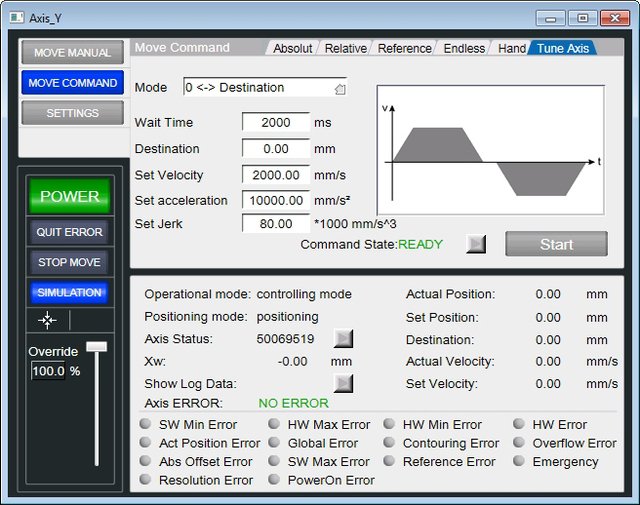Click the Set Velocity input field
Image resolution: width=640 pixels, height=505 pixels.
276,175
